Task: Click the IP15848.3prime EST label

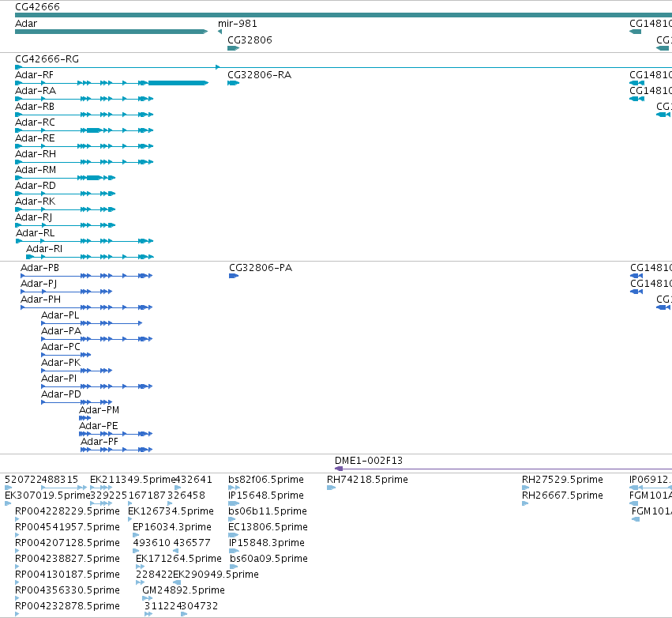Action: point(267,543)
